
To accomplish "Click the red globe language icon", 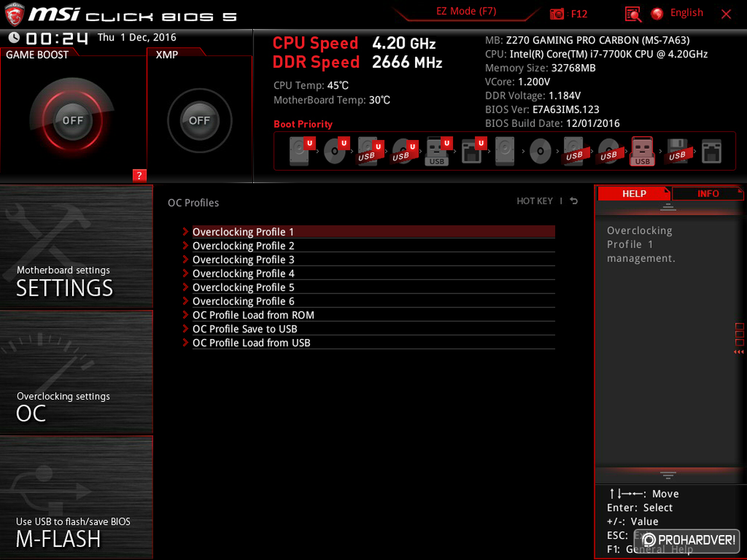I will pyautogui.click(x=657, y=13).
